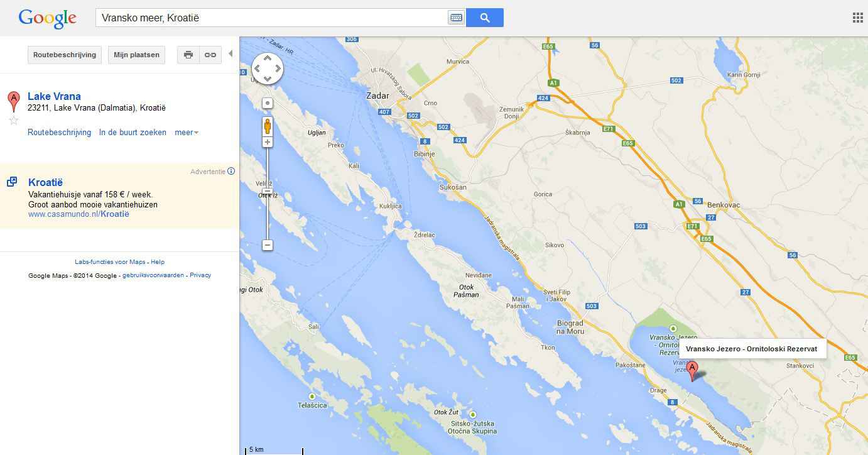Click the print icon button

click(188, 55)
